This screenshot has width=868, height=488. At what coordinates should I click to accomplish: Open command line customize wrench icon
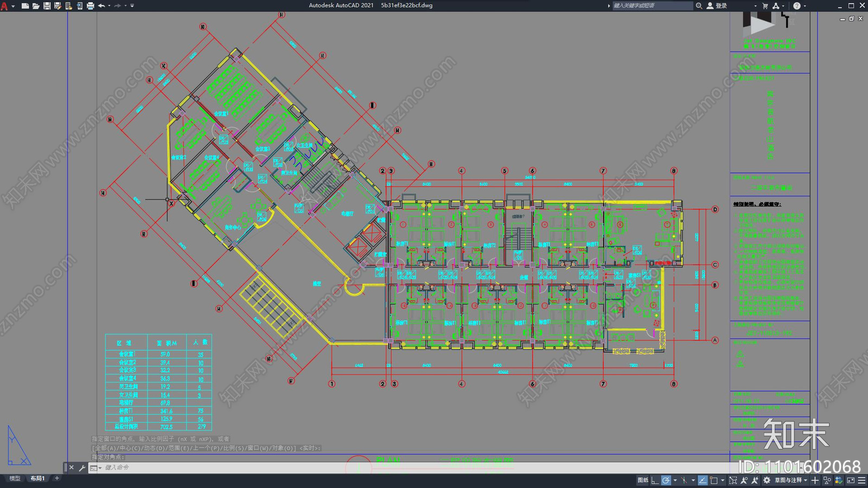(x=82, y=467)
